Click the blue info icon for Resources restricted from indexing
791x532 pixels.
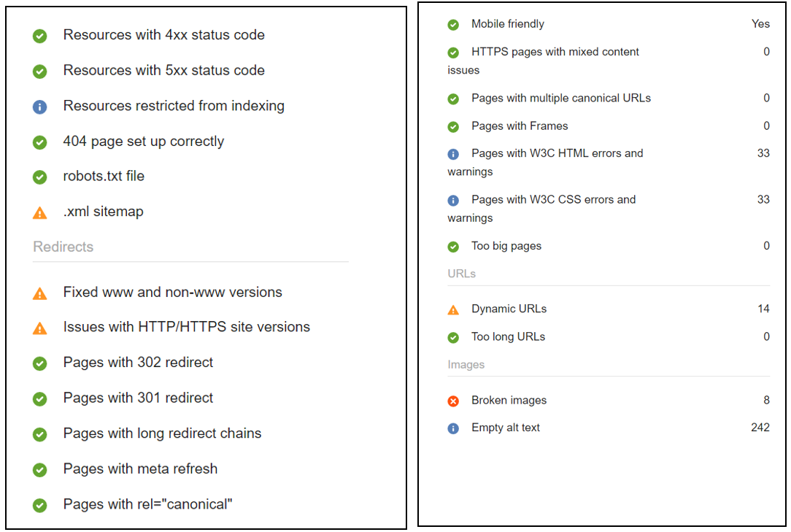(x=40, y=107)
